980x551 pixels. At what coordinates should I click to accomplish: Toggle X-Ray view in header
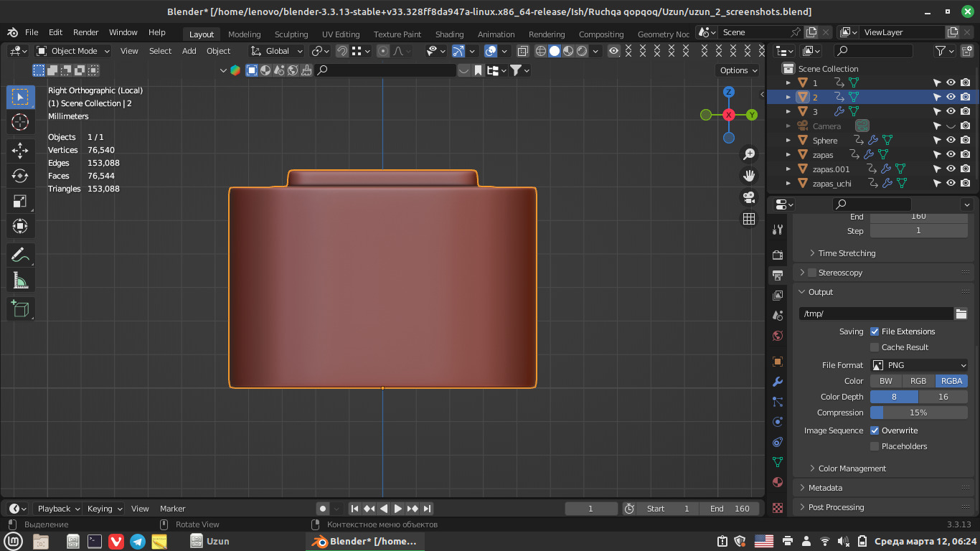point(523,51)
